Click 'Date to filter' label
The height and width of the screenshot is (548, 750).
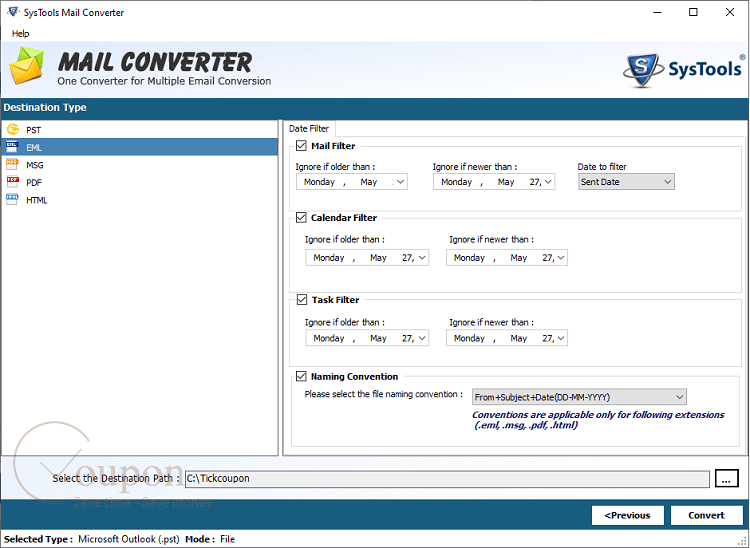click(602, 167)
